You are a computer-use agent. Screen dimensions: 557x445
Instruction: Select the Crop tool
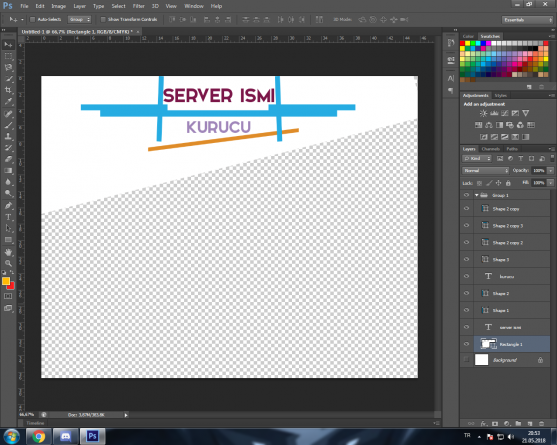(x=8, y=90)
